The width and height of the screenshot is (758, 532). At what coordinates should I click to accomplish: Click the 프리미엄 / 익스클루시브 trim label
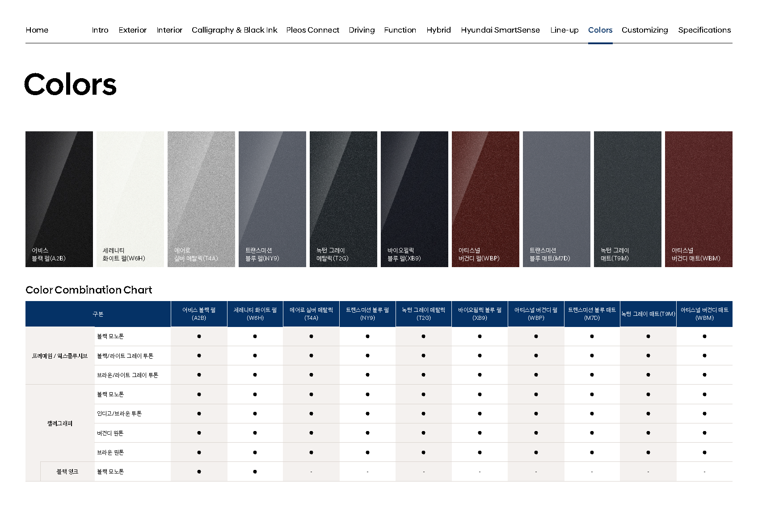click(60, 356)
